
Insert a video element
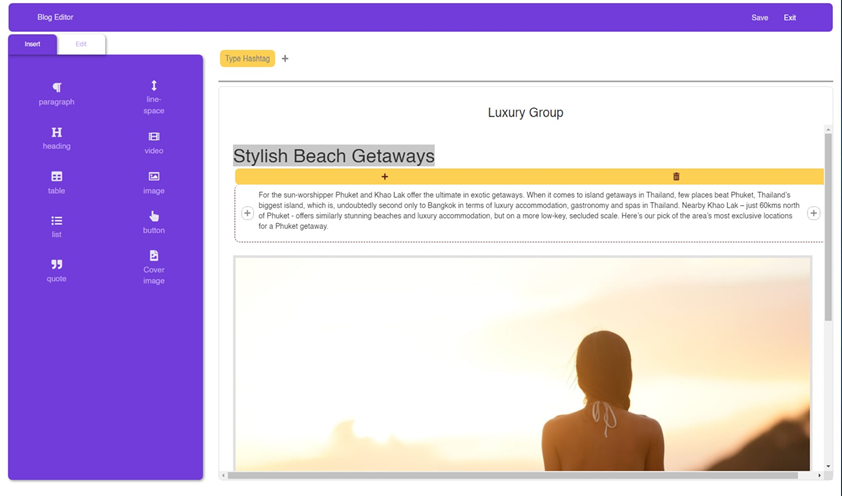(154, 137)
